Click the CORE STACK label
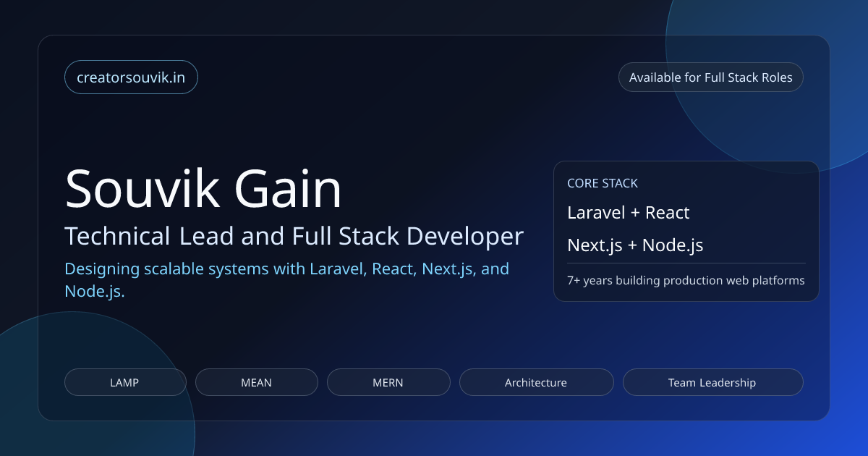868x456 pixels. pos(603,184)
